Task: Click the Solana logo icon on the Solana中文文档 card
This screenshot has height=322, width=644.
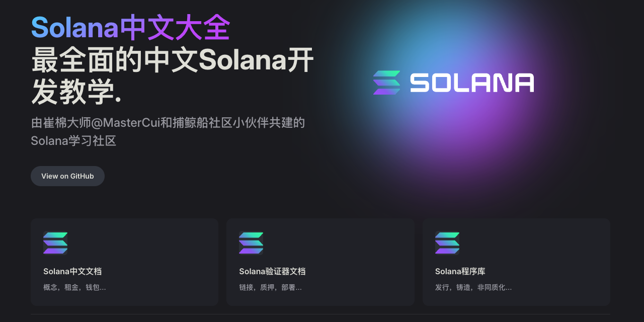Action: coord(55,243)
